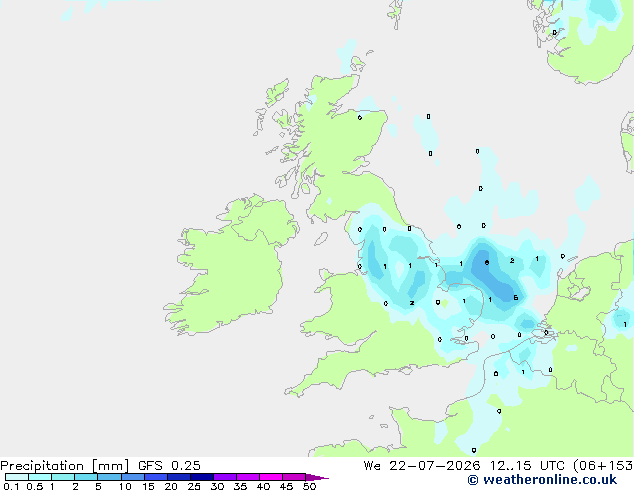This screenshot has height=490, width=634.
Task: Pick the 40–45 mm magenta swatch
Action: click(x=271, y=477)
